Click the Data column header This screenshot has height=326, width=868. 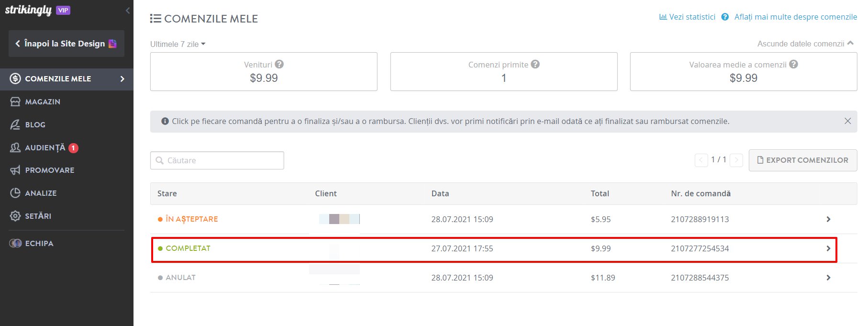tap(440, 193)
